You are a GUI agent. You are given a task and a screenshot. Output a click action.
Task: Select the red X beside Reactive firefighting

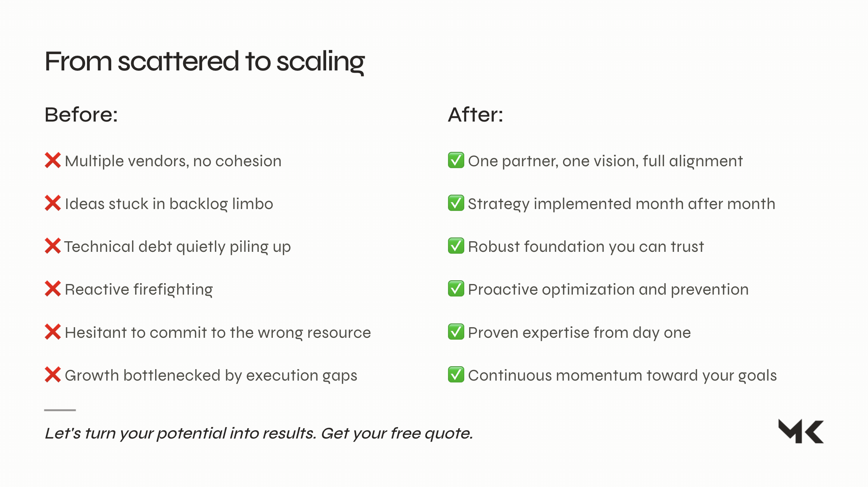53,289
